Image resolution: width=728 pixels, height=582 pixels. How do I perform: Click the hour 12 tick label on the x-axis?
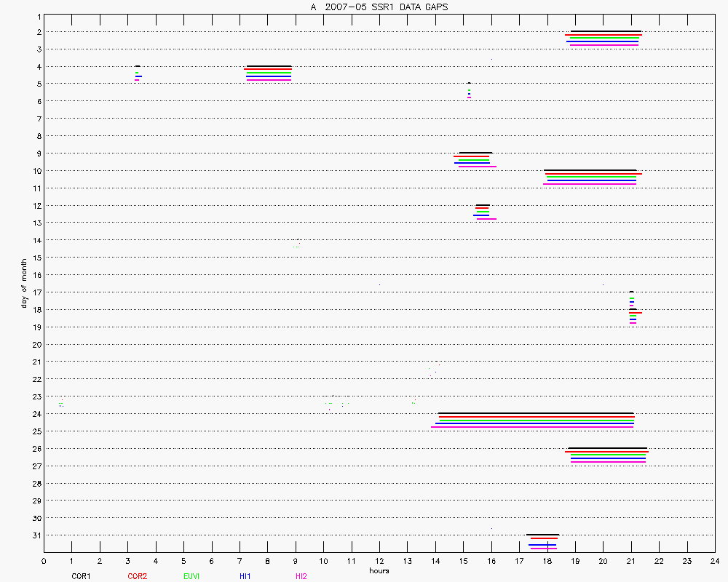pos(379,562)
